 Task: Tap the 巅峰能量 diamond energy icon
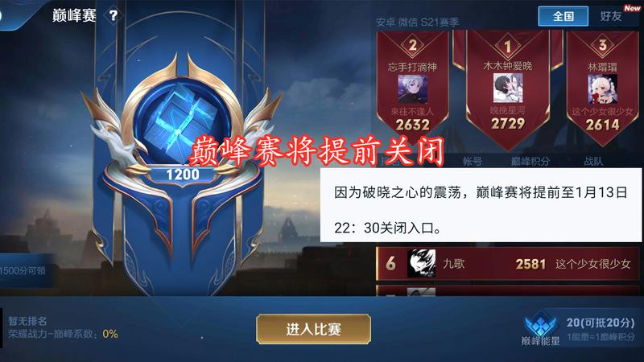click(x=540, y=326)
